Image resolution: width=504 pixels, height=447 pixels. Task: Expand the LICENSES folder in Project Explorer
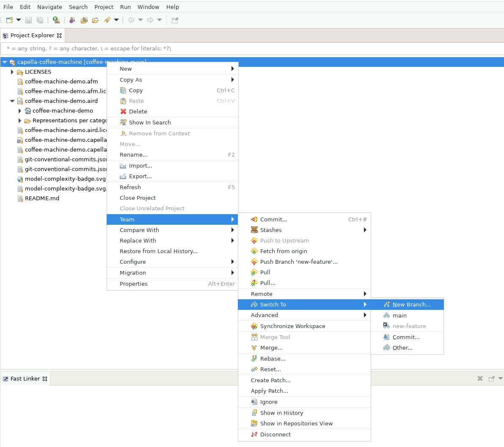(x=12, y=72)
